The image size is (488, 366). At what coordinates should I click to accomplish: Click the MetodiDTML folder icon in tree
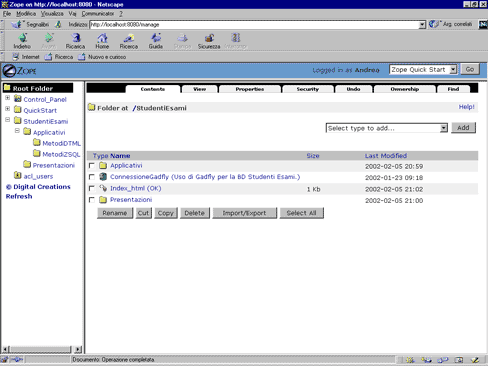pyautogui.click(x=37, y=143)
